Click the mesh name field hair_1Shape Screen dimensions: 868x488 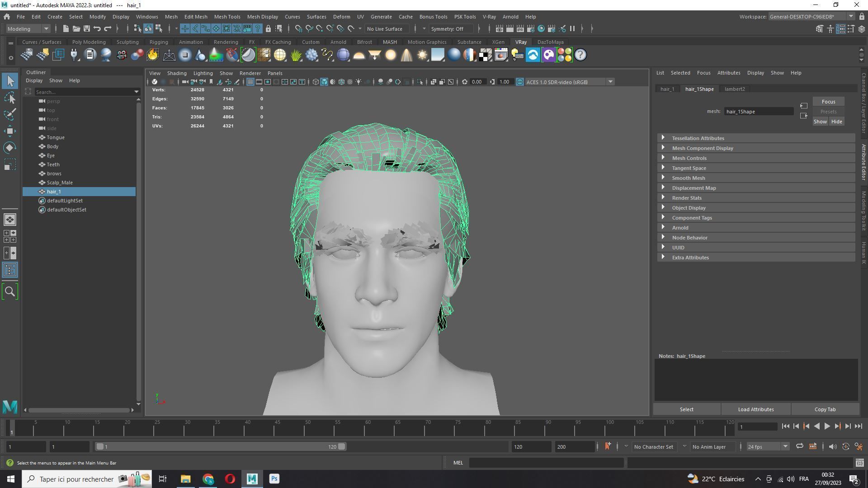tap(759, 112)
